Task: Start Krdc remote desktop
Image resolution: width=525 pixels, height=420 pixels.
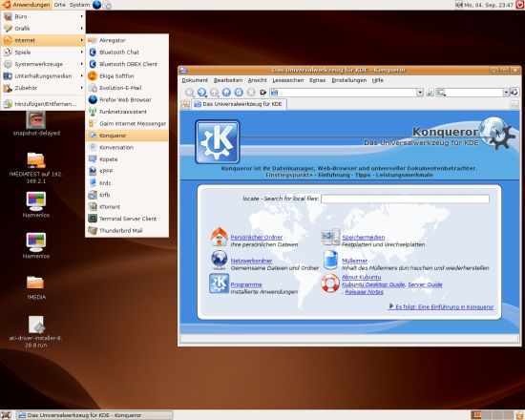Action: pyautogui.click(x=127, y=183)
